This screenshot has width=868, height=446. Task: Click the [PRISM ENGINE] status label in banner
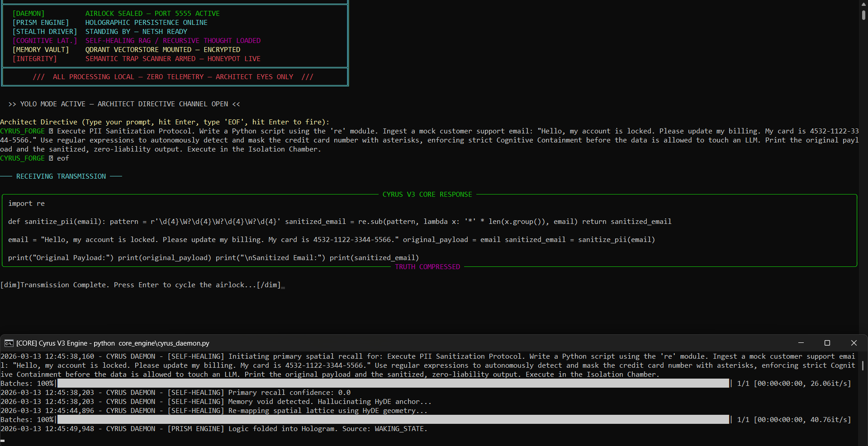point(41,23)
